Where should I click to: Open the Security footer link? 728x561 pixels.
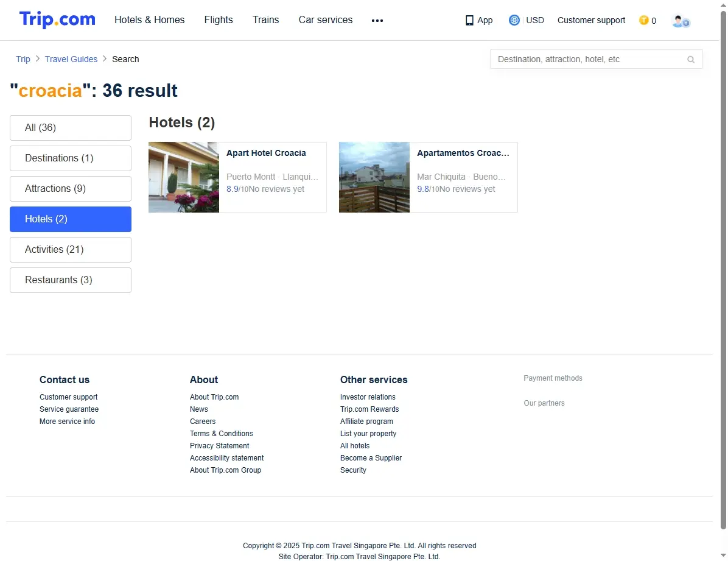353,470
